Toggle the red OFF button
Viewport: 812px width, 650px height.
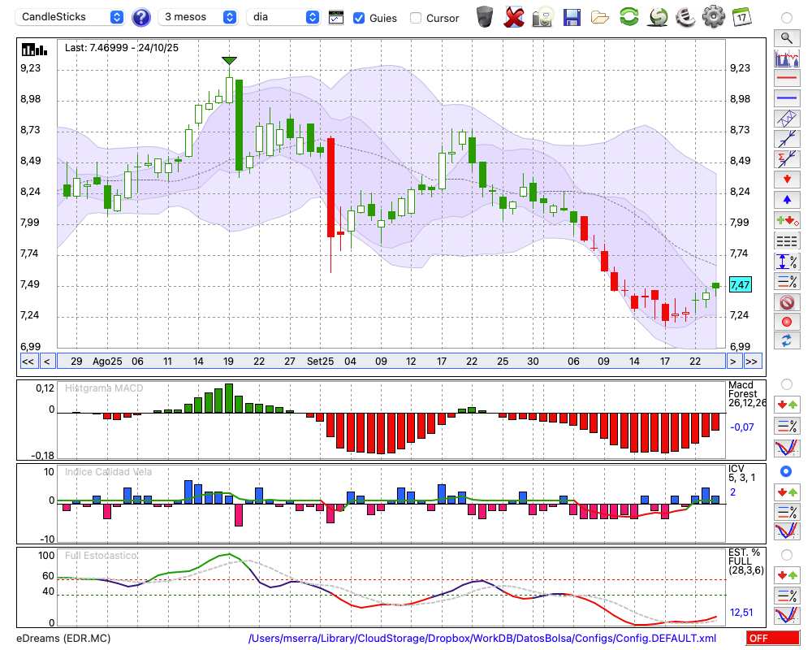773,638
